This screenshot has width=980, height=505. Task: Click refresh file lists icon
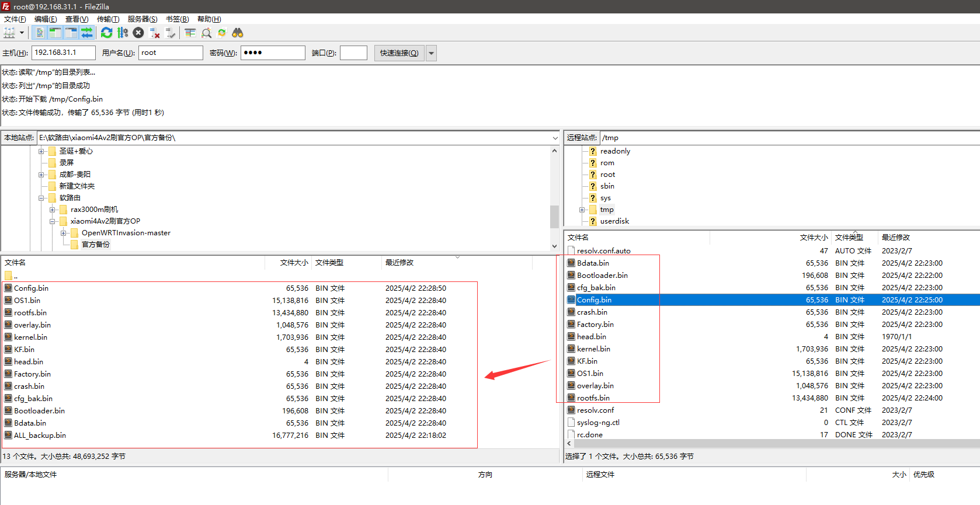coord(106,33)
